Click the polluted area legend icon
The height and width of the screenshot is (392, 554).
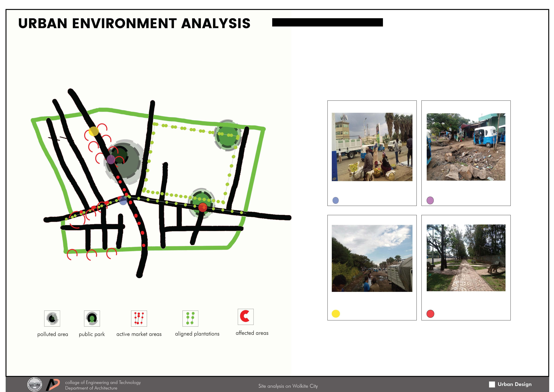[52, 318]
